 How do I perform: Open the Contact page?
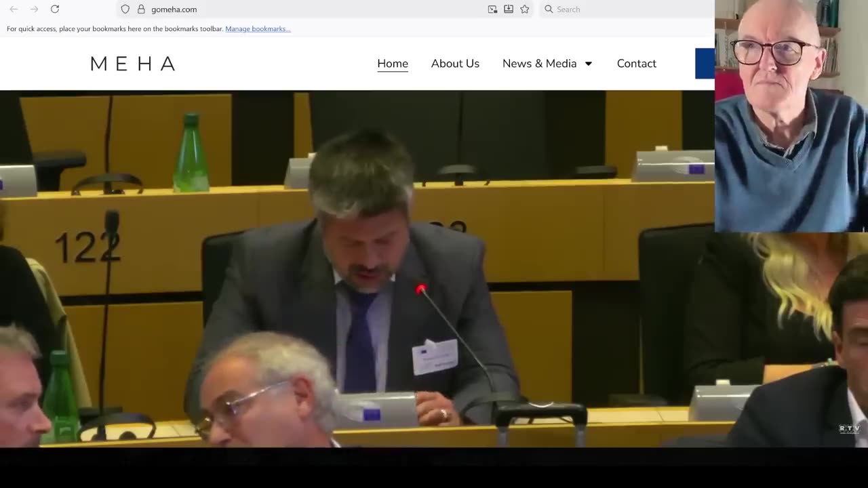point(636,64)
